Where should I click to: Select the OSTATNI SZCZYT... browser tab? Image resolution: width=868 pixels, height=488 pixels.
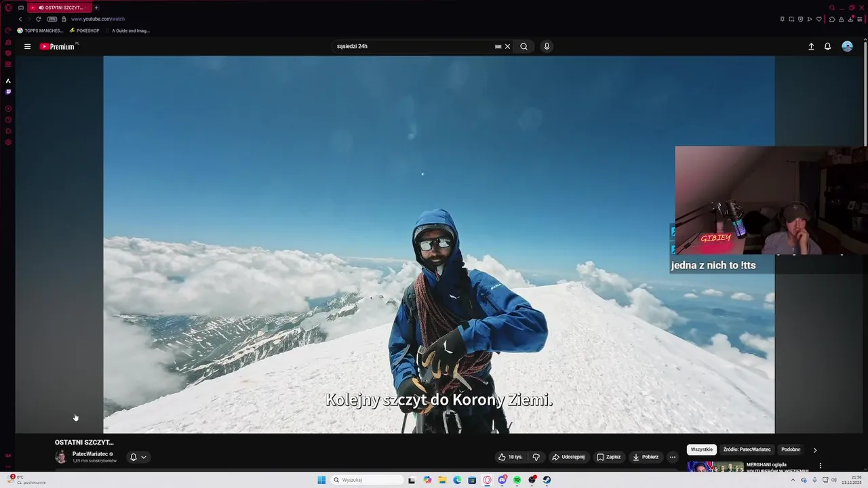59,7
